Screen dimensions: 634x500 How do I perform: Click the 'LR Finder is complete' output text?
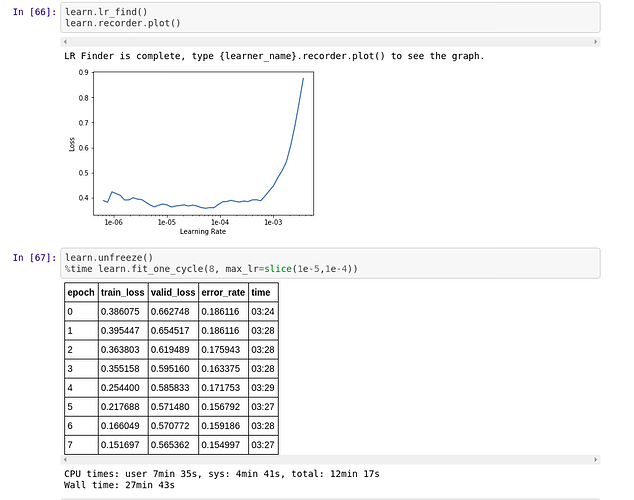273,56
